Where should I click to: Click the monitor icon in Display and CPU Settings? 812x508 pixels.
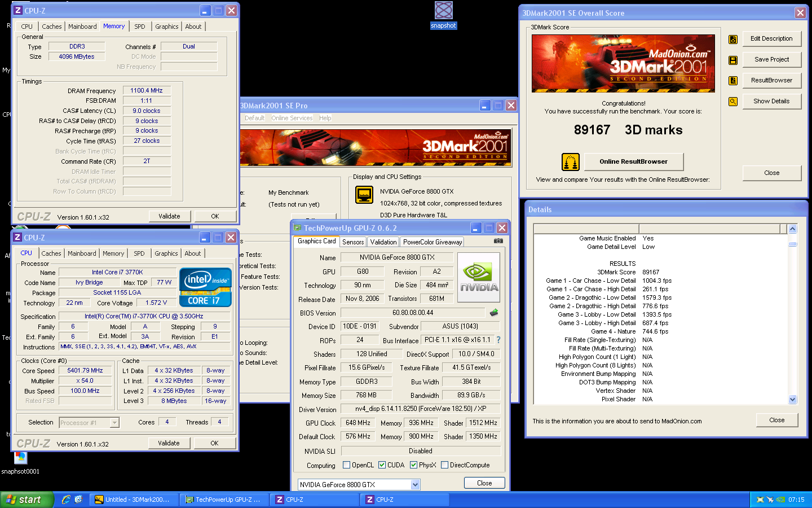click(x=364, y=195)
